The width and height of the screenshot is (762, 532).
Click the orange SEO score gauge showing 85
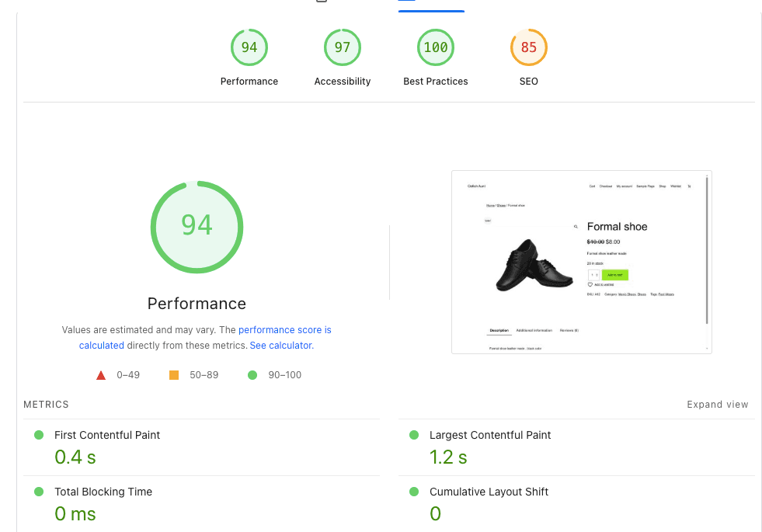click(x=528, y=47)
